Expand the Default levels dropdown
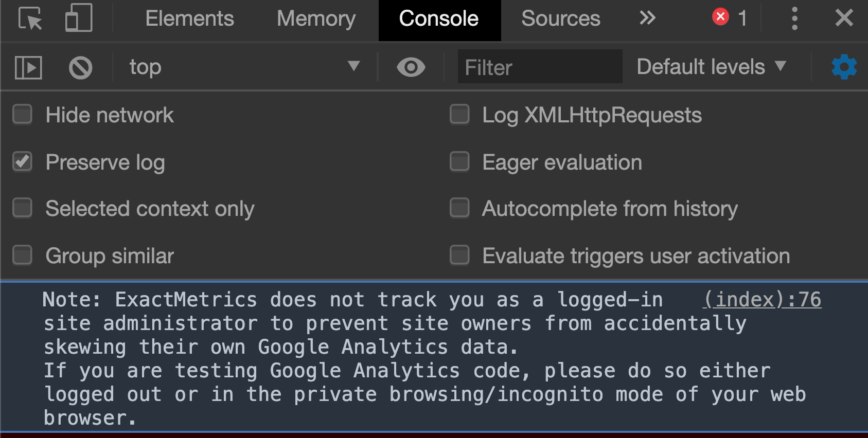 pyautogui.click(x=712, y=66)
